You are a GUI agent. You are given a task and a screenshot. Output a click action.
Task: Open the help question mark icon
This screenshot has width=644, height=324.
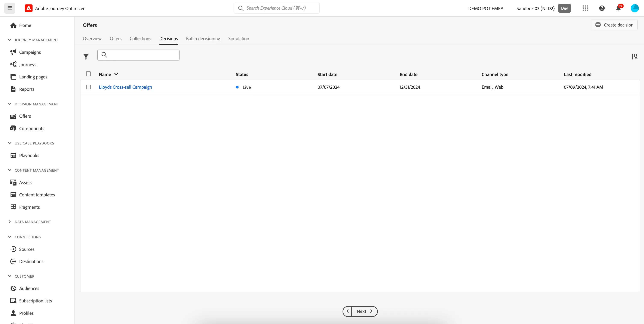(x=602, y=8)
